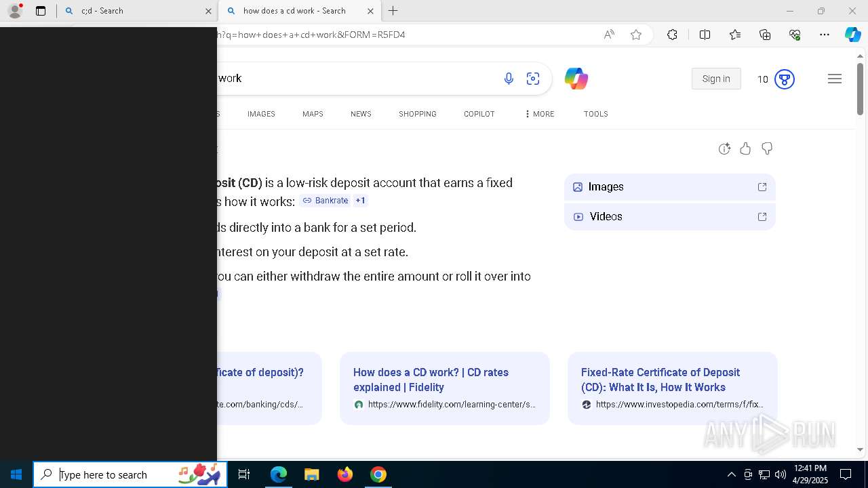868x488 pixels.
Task: Switch to the IMAGES search tab
Action: (x=261, y=114)
